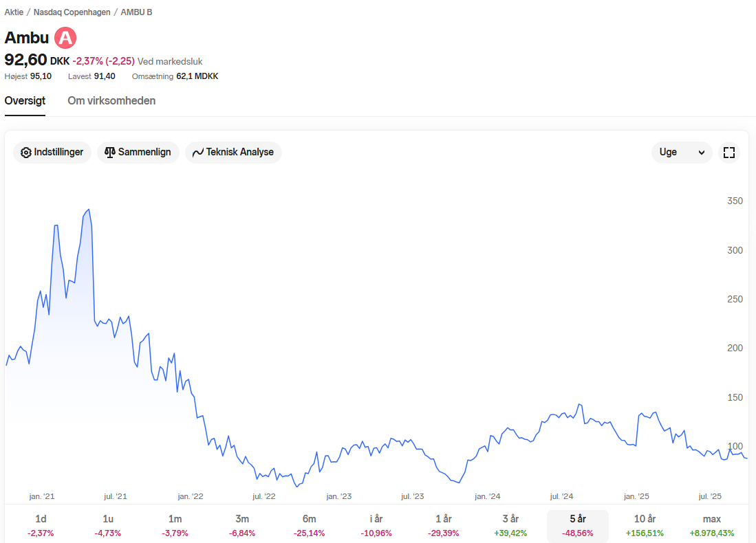Click AMBU B breadcrumb entry
The height and width of the screenshot is (543, 756).
(136, 12)
